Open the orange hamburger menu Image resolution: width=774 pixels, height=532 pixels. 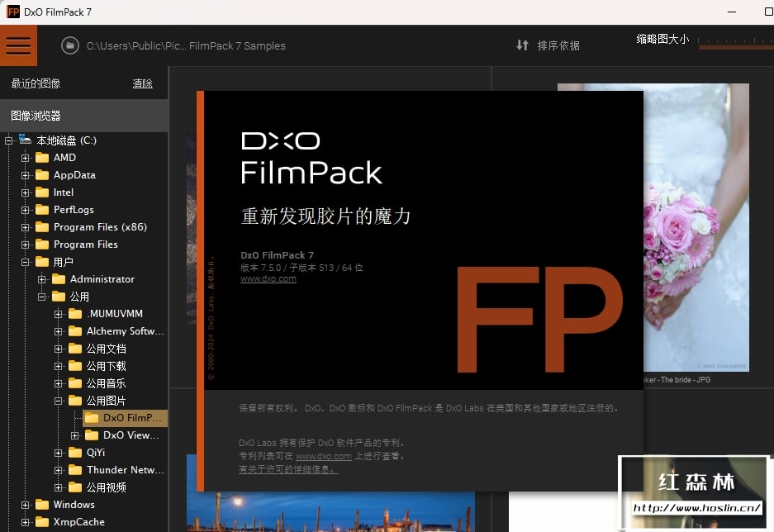coord(18,45)
